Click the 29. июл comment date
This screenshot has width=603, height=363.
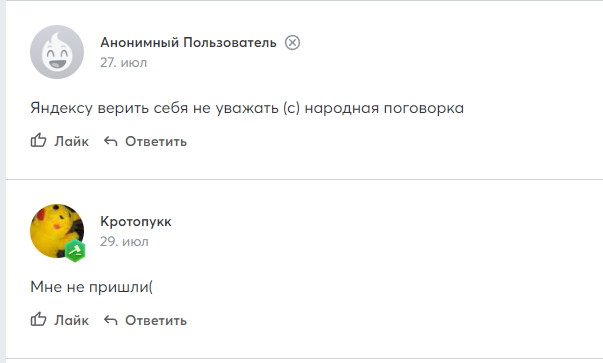124,241
